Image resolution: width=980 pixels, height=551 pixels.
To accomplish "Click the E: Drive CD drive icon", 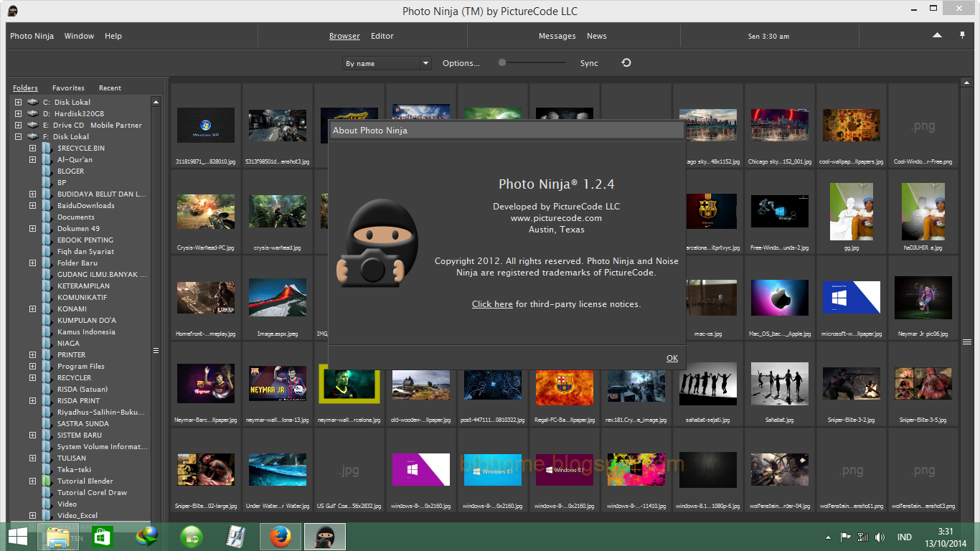I will pyautogui.click(x=33, y=125).
